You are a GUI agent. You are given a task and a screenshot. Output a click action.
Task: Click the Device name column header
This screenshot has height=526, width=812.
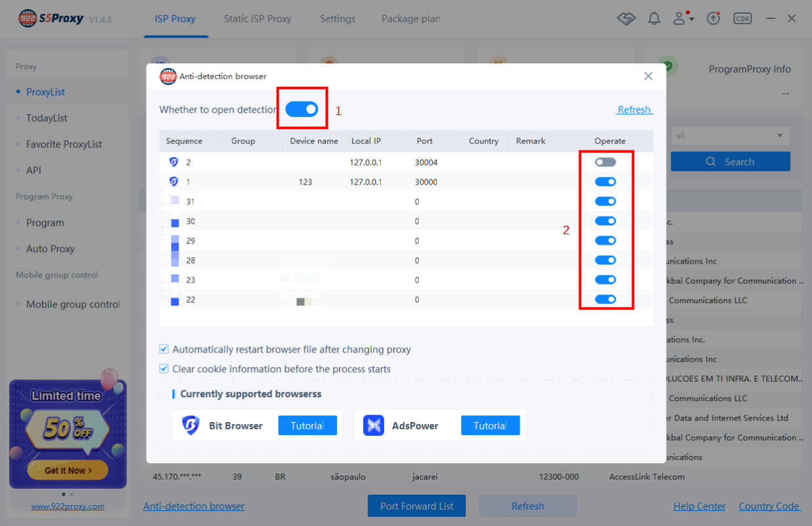tap(314, 141)
